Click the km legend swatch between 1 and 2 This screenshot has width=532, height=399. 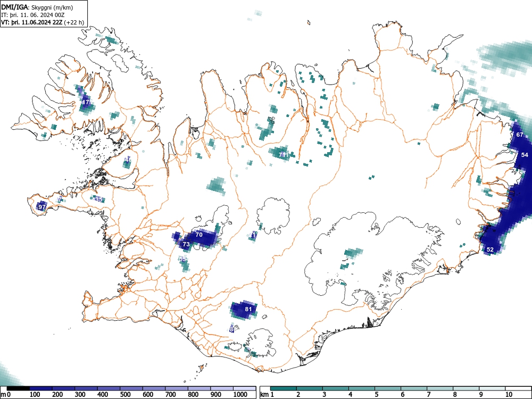coord(284,388)
